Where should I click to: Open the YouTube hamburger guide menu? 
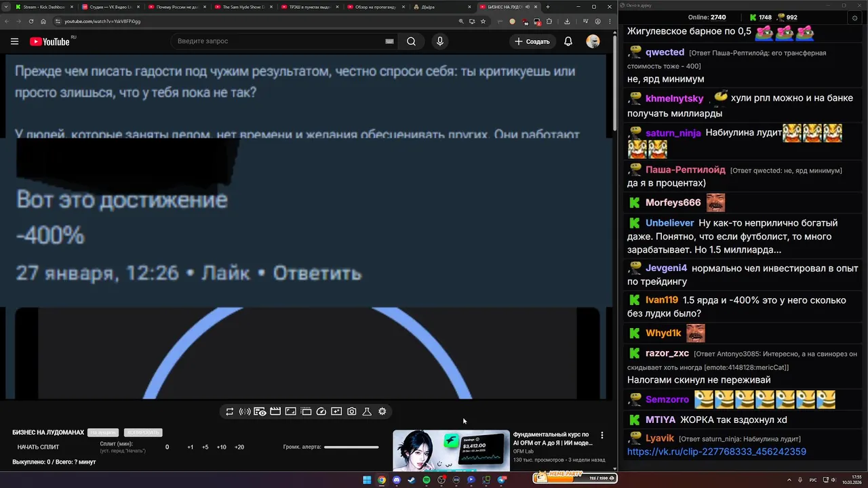14,41
